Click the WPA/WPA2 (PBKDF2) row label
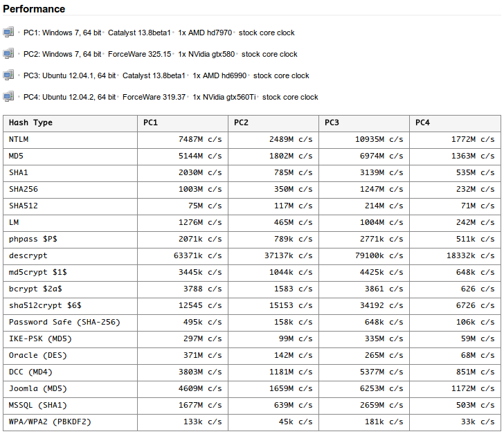This screenshot has height=434, width=504. [x=50, y=422]
